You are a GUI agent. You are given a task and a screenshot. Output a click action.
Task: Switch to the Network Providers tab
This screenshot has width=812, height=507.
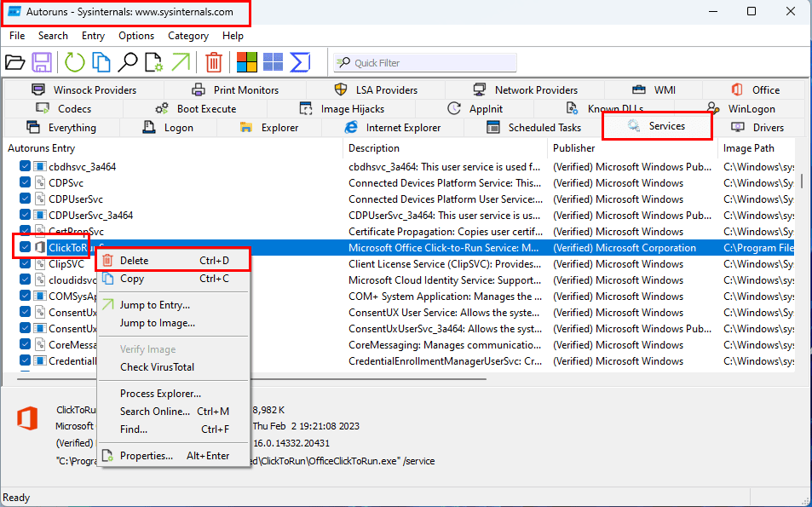(x=525, y=90)
